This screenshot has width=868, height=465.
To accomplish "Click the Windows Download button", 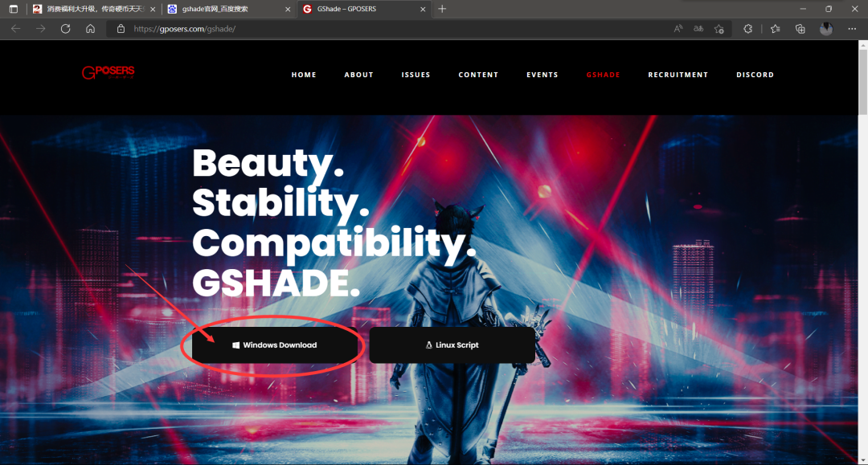I will pos(275,345).
